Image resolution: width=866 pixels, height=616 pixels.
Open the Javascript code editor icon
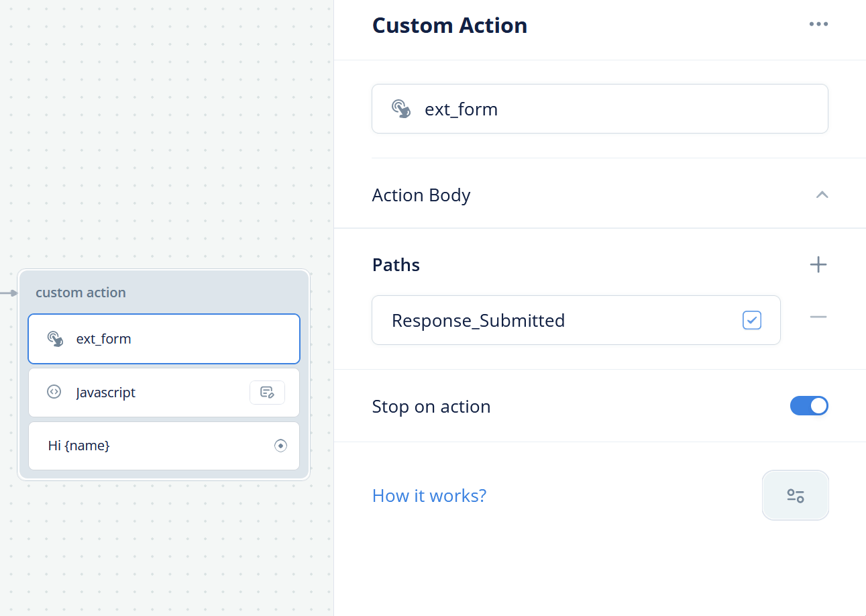point(267,393)
